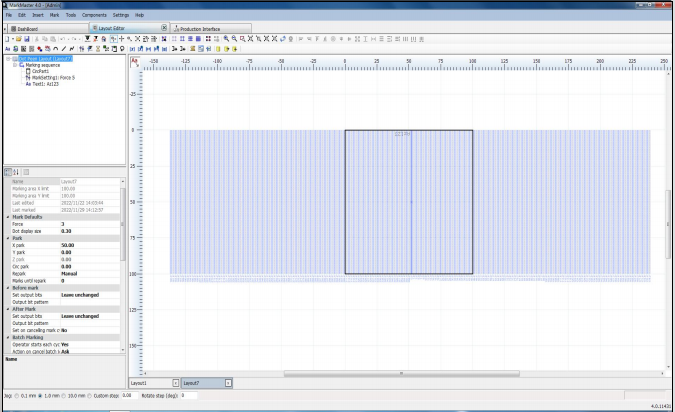Open the dropdown arrow beside New icon

coord(13,39)
